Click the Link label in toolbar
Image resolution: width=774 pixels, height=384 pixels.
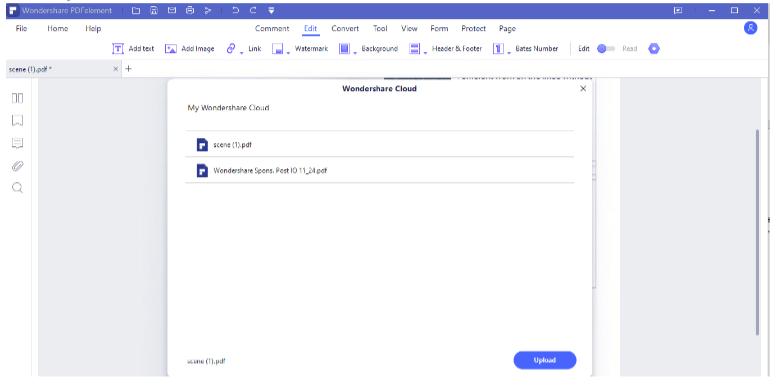click(x=255, y=49)
